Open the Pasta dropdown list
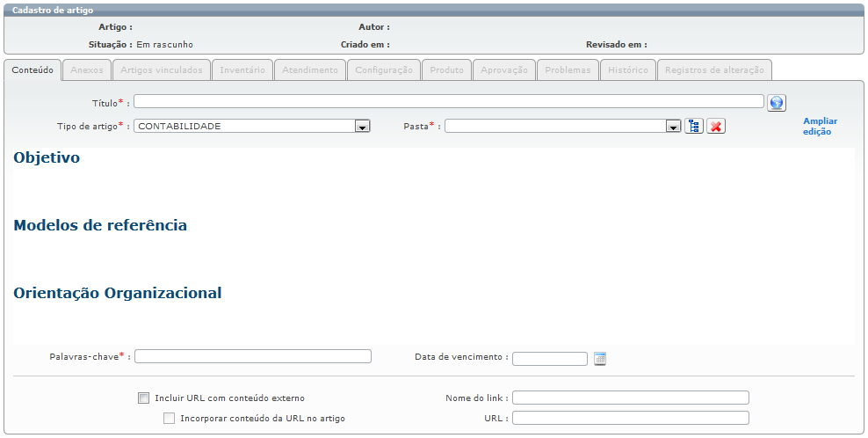Image resolution: width=868 pixels, height=438 pixels. click(674, 127)
